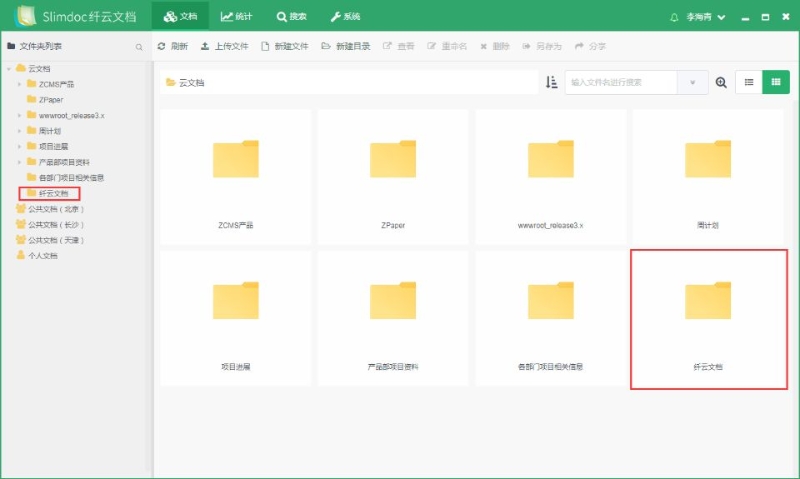The width and height of the screenshot is (800, 479).
Task: Expand the ZCMS产品 tree node
Action: (x=20, y=84)
